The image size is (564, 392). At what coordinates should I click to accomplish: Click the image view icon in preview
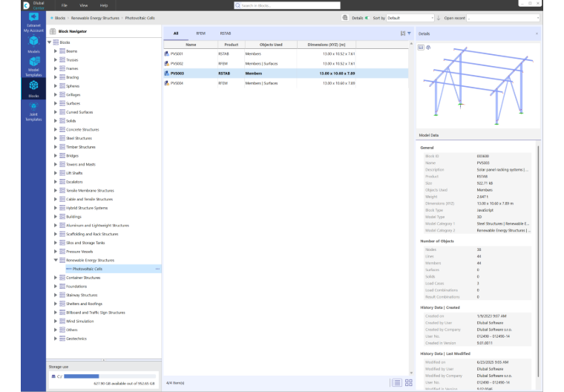point(421,48)
